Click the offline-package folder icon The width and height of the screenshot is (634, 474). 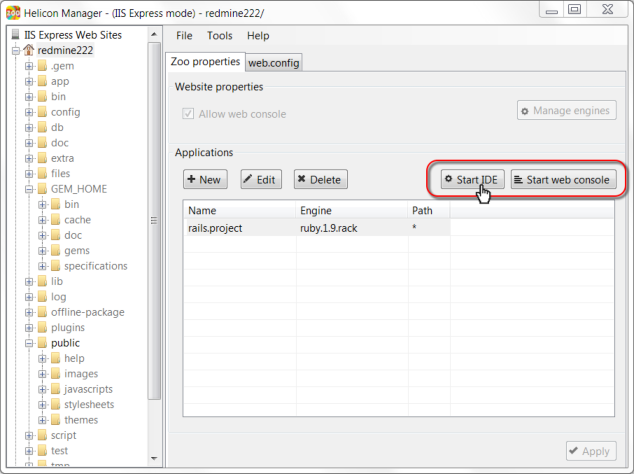pyautogui.click(x=42, y=312)
